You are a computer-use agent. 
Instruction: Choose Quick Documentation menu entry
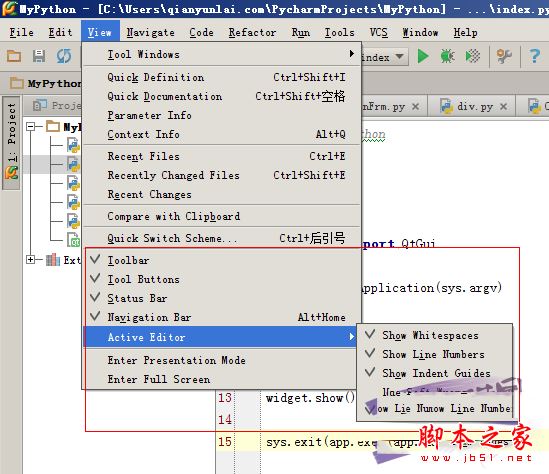pyautogui.click(x=222, y=96)
